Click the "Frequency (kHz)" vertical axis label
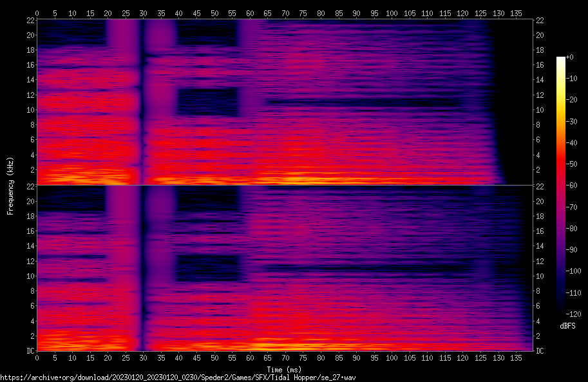Viewport: 588px width, 382px height. pyautogui.click(x=10, y=186)
